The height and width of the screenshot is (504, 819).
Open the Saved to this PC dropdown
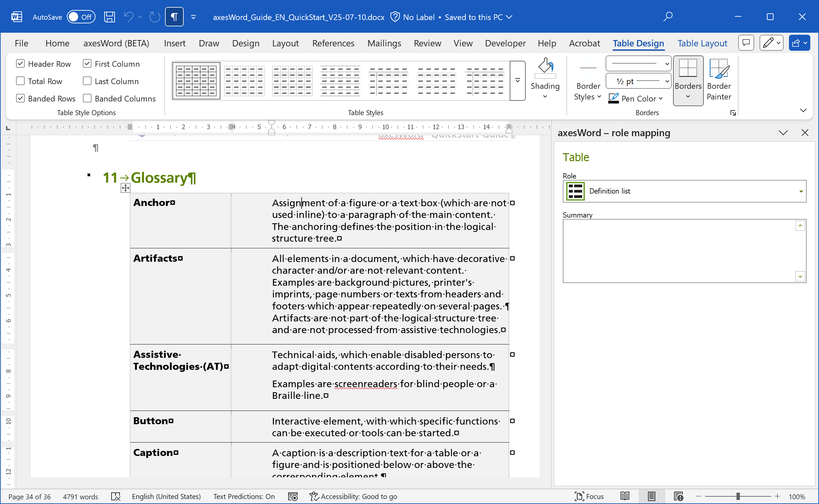click(x=478, y=17)
